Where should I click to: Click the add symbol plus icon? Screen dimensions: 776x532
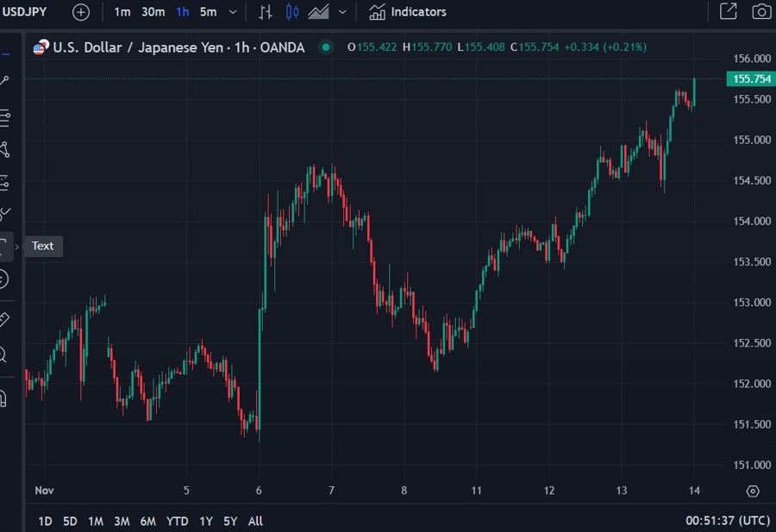(80, 12)
